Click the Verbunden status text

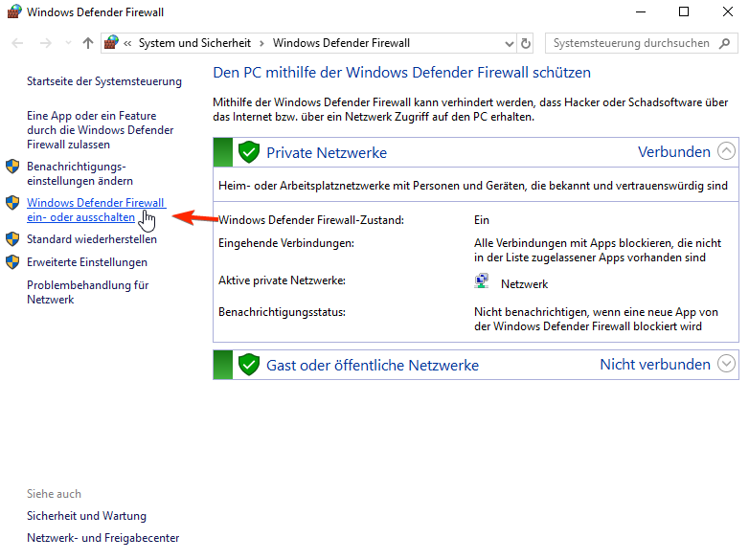[674, 152]
